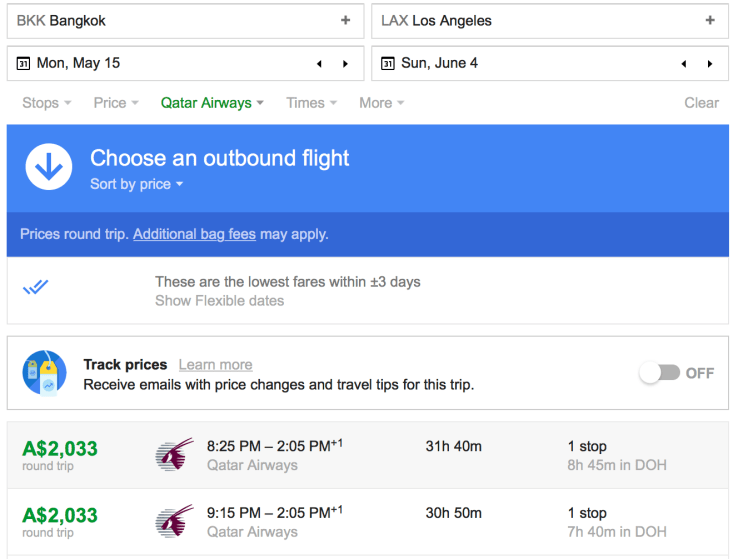733x559 pixels.
Task: Expand the Times filter menu
Action: [x=311, y=103]
